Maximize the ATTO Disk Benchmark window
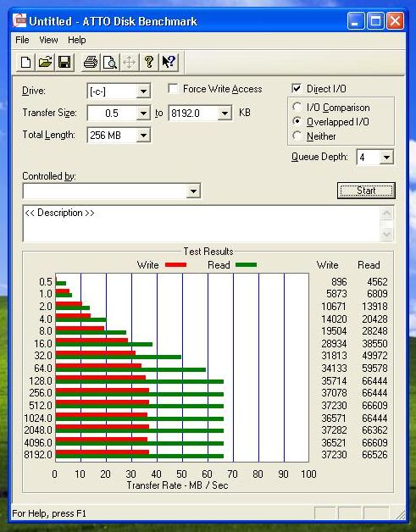Image resolution: width=416 pixels, height=532 pixels. click(375, 21)
